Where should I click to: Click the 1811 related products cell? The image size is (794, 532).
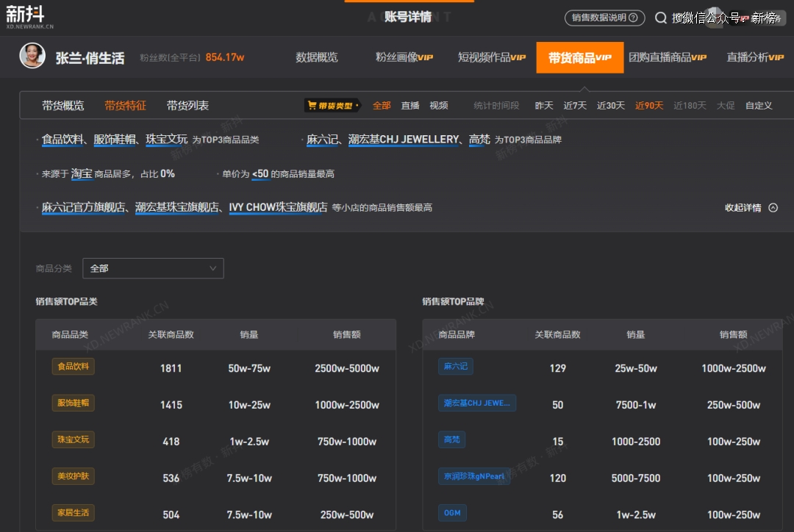(171, 368)
